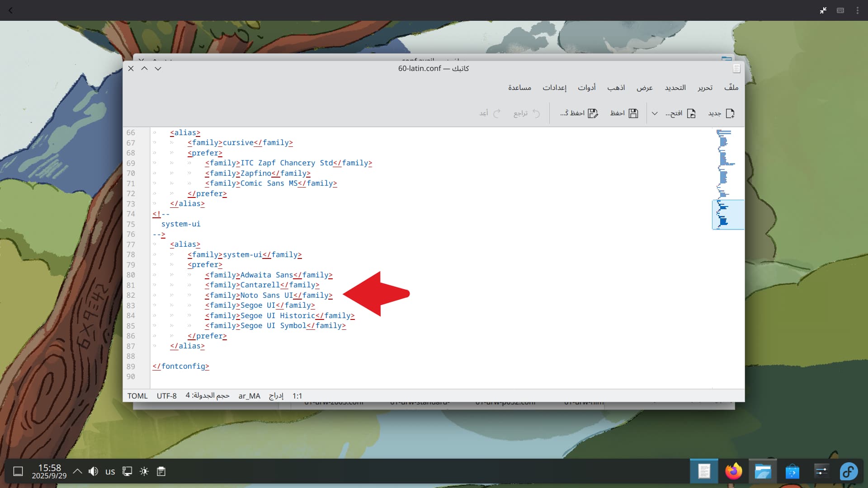This screenshot has width=868, height=488.
Task: Open the volume control in tray
Action: click(x=93, y=471)
